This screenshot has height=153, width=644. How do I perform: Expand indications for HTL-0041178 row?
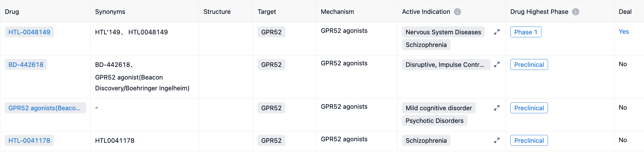click(497, 140)
